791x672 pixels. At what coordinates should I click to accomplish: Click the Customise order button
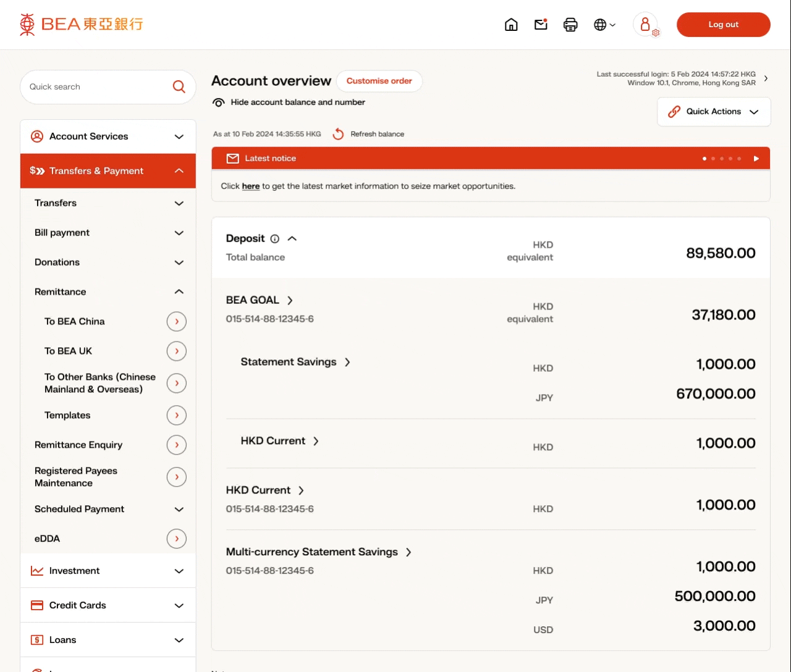[x=379, y=81]
